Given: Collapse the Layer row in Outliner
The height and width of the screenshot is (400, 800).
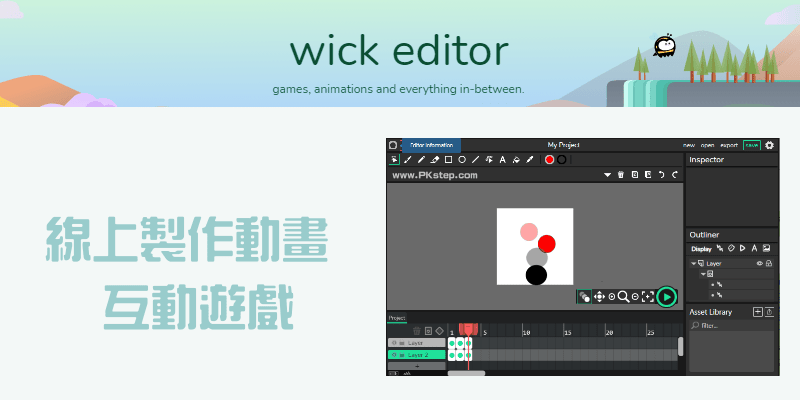Looking at the screenshot, I should pyautogui.click(x=693, y=264).
